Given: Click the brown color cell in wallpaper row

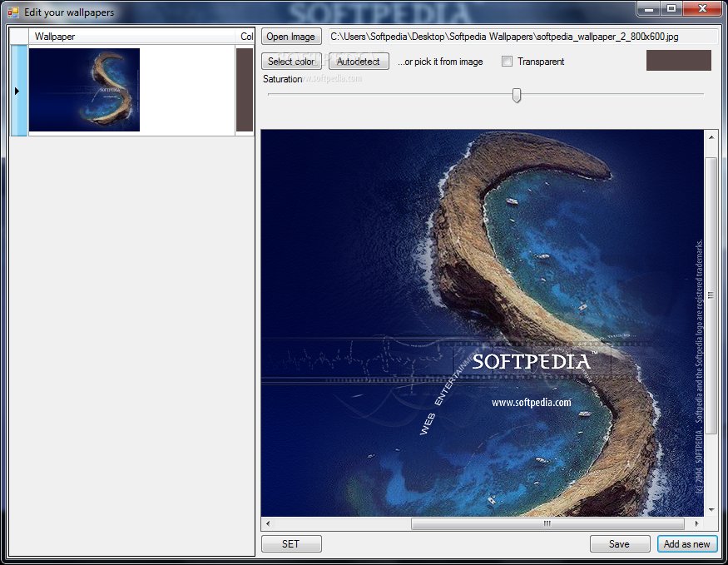Looking at the screenshot, I should pyautogui.click(x=245, y=90).
